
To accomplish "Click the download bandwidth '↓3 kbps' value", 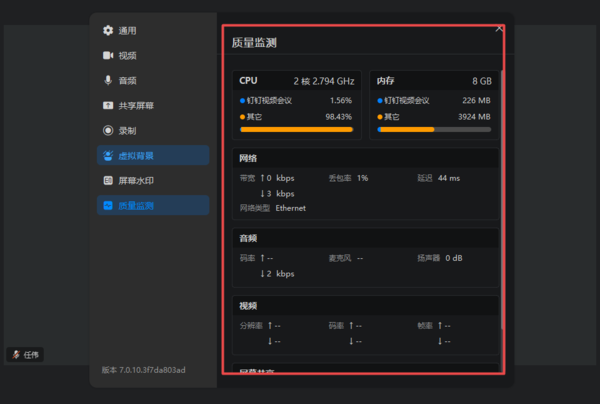I will pos(277,194).
